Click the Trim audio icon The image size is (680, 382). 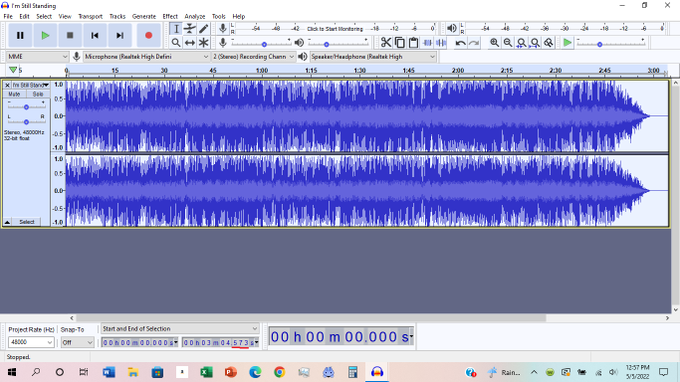(427, 42)
